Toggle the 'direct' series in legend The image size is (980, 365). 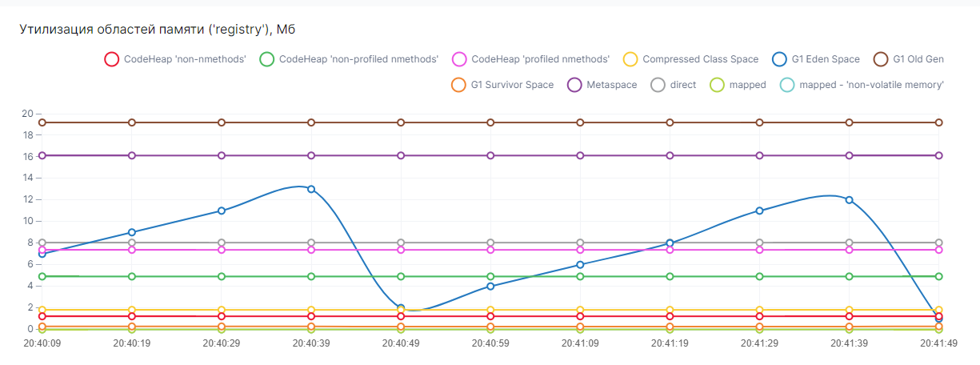pyautogui.click(x=658, y=85)
